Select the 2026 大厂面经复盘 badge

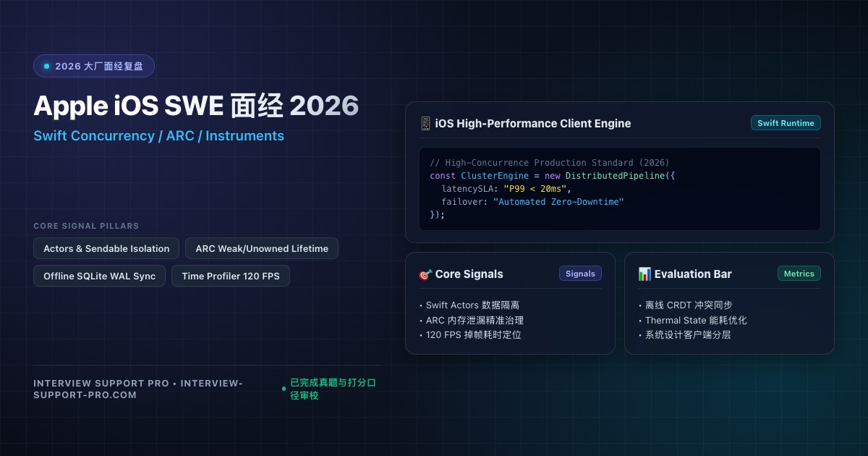[94, 66]
